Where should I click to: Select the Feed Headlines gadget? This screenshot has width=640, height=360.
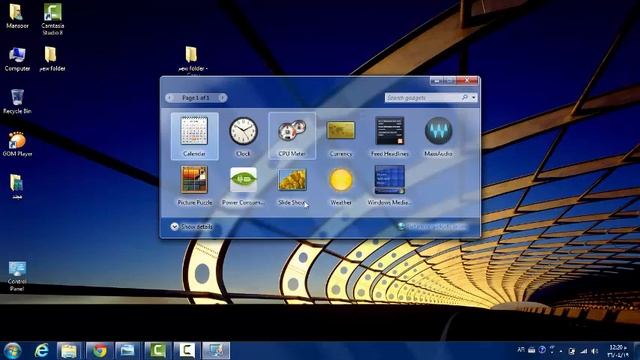(x=390, y=136)
